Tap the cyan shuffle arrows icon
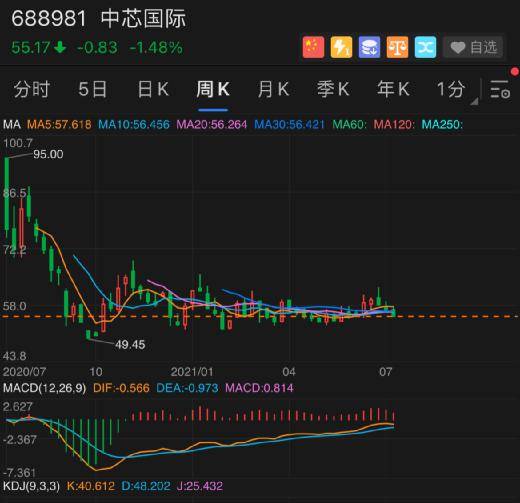 [425, 47]
